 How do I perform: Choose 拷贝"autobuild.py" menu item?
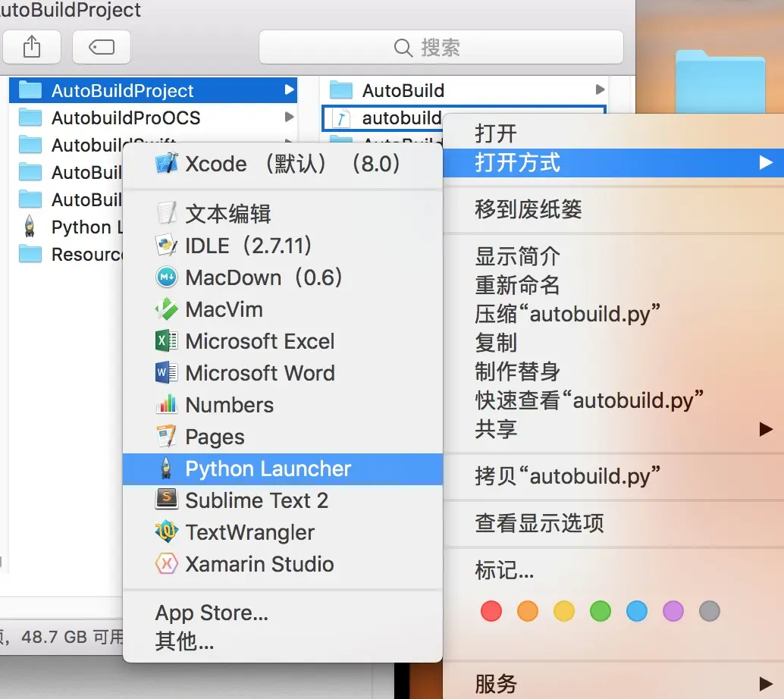(613, 476)
